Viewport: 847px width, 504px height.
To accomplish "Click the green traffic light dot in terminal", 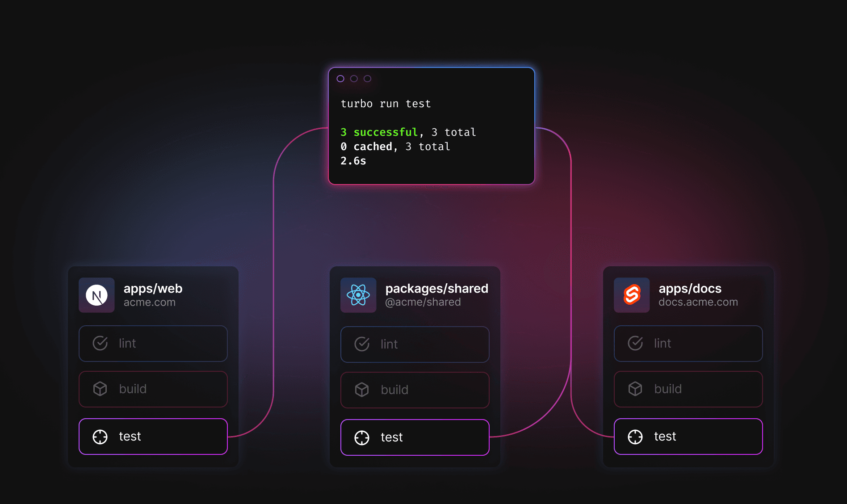I will pyautogui.click(x=367, y=78).
